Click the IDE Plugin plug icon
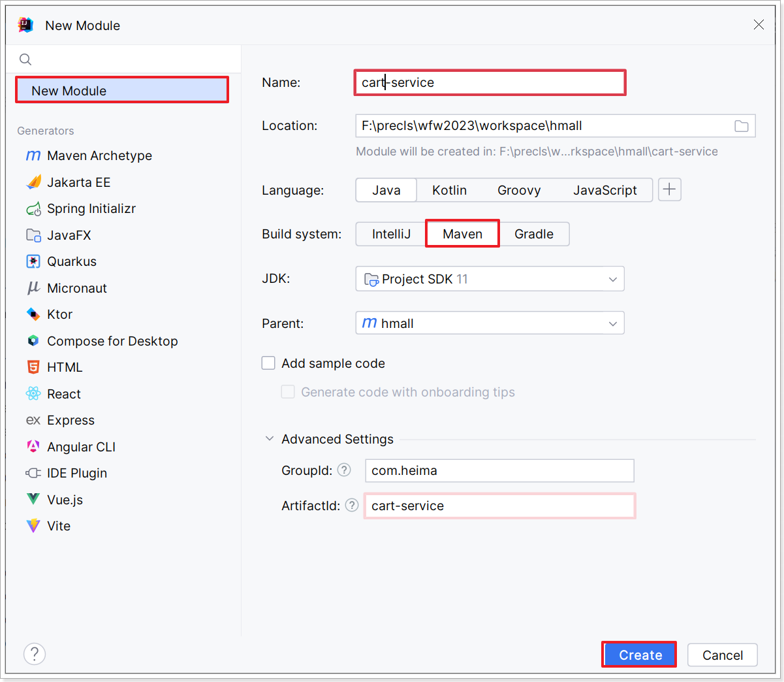 coord(33,473)
